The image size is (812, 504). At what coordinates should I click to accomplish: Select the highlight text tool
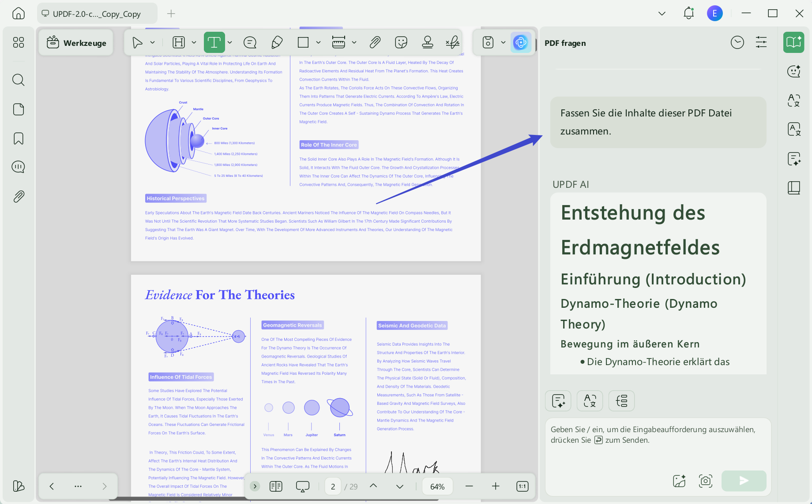pyautogui.click(x=179, y=42)
